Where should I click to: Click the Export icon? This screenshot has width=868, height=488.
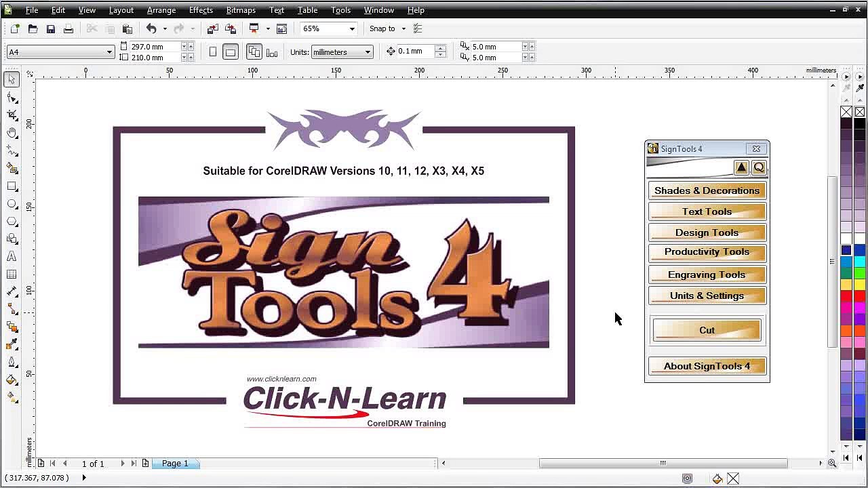pyautogui.click(x=230, y=28)
